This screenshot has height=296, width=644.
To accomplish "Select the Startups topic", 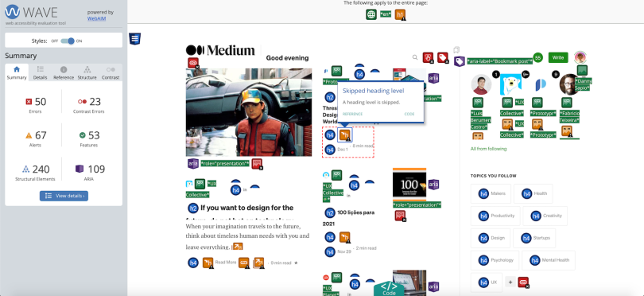I will [x=534, y=238].
